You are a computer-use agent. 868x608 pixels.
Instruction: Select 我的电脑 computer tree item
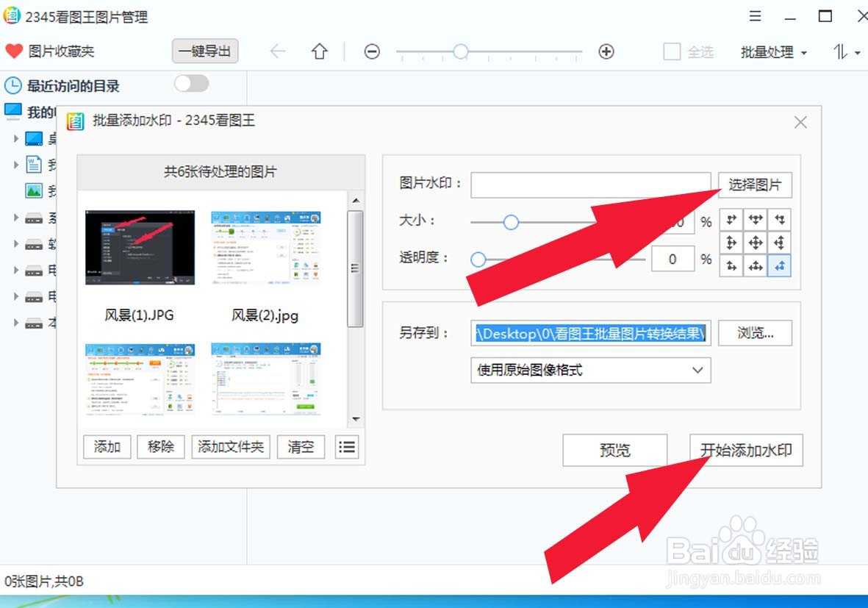pyautogui.click(x=30, y=111)
